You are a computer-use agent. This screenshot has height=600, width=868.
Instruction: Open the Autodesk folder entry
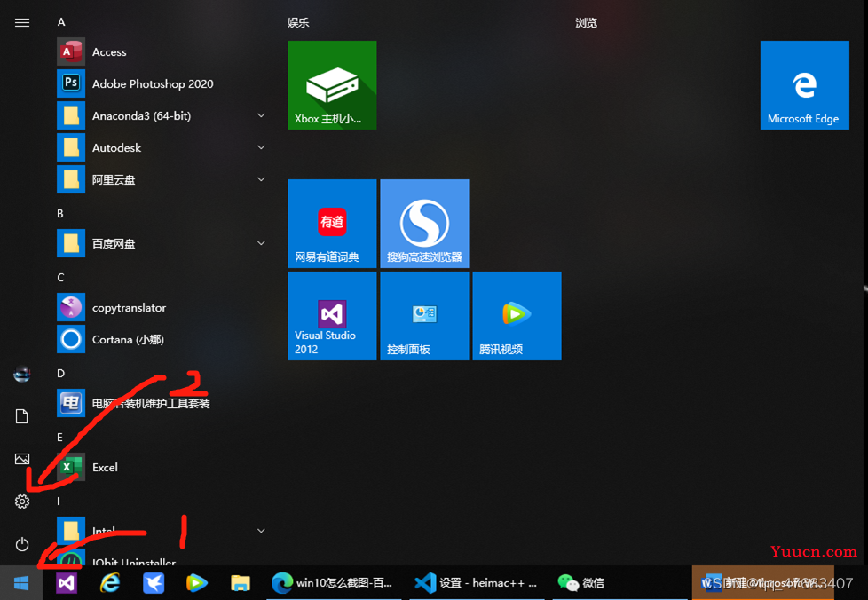(x=162, y=148)
